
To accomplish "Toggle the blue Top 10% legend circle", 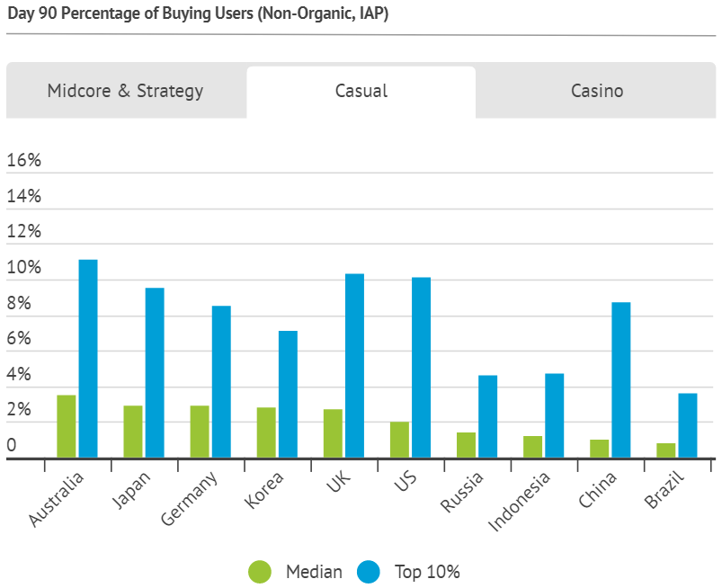I will click(369, 572).
